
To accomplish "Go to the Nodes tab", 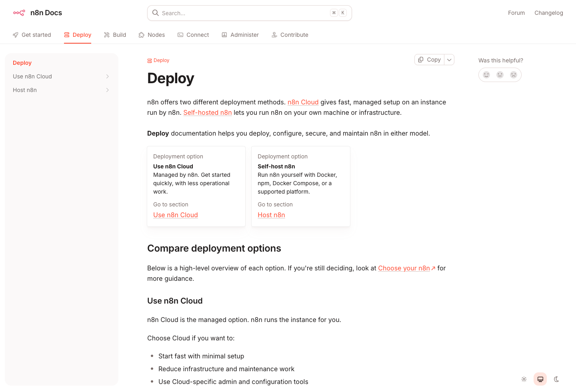I will point(152,35).
